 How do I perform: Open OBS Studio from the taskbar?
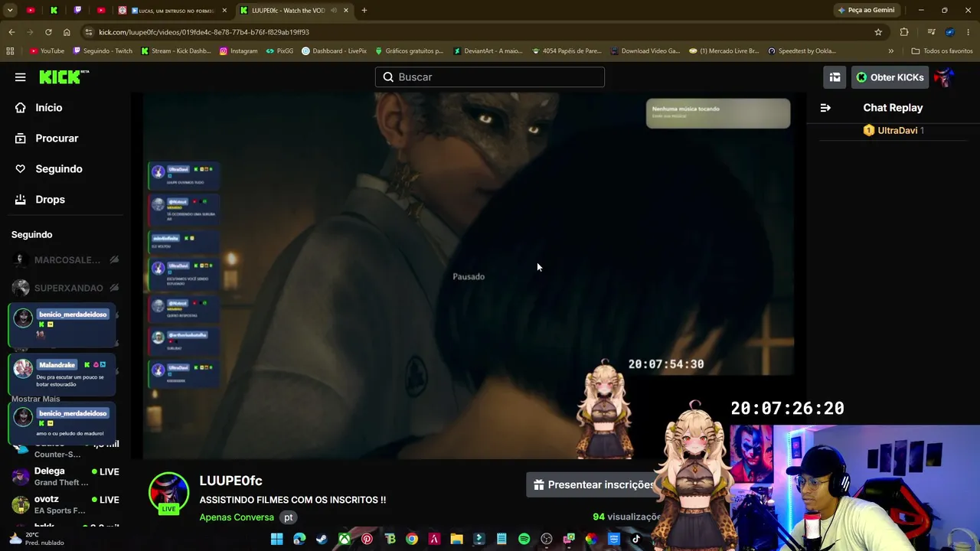(x=546, y=539)
